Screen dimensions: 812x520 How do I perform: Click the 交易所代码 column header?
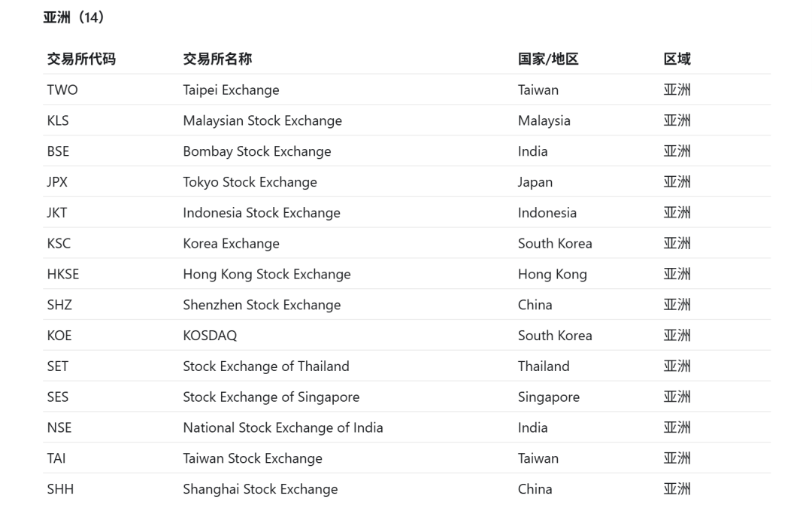tap(81, 59)
